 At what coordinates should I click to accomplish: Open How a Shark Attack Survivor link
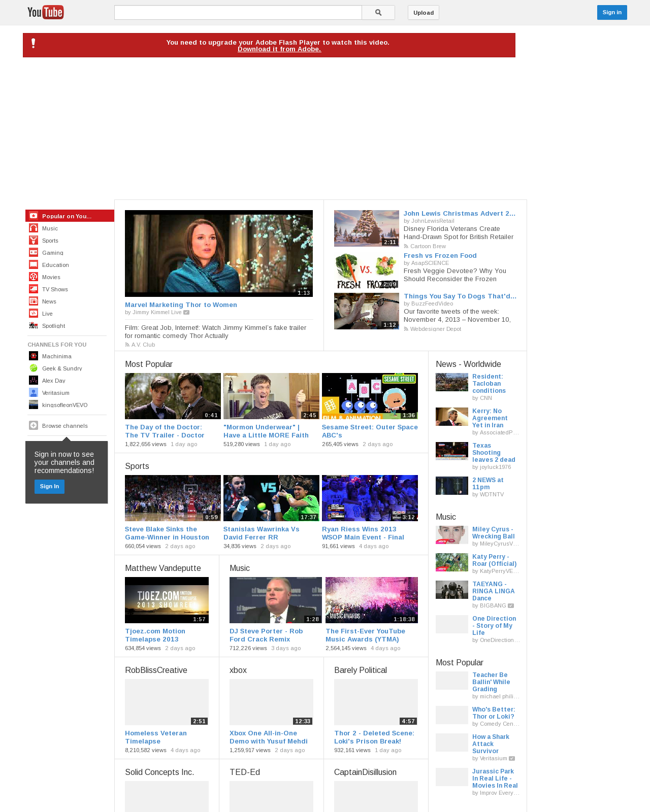[491, 744]
